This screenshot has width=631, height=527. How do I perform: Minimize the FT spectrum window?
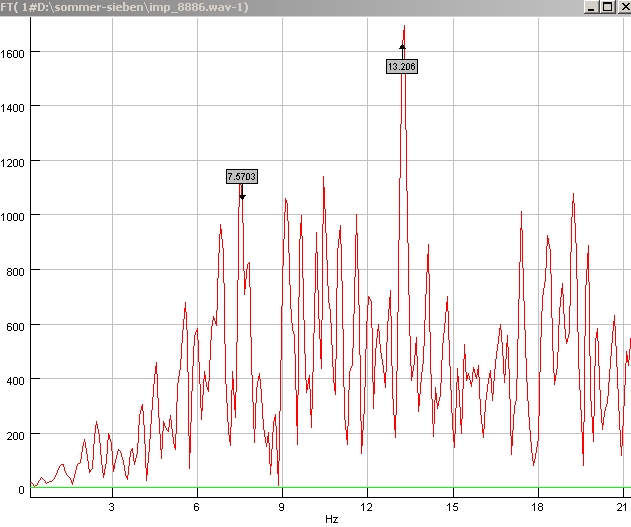tap(592, 7)
